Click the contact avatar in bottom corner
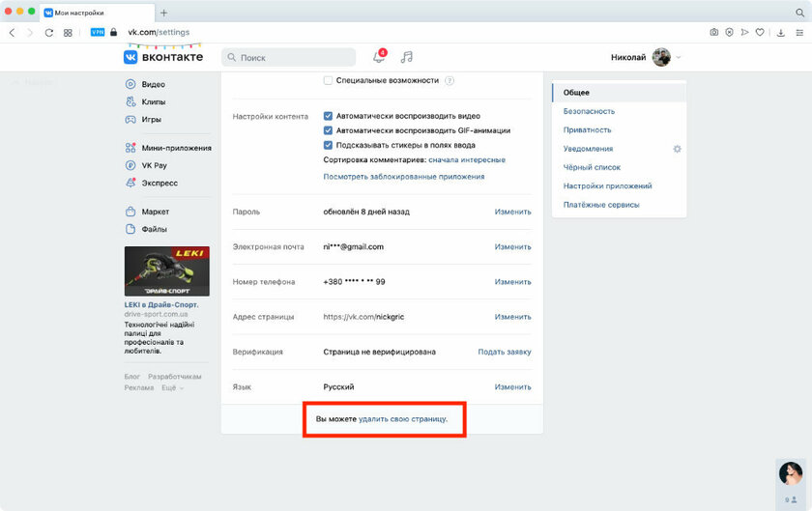The height and width of the screenshot is (511, 812). 791,473
